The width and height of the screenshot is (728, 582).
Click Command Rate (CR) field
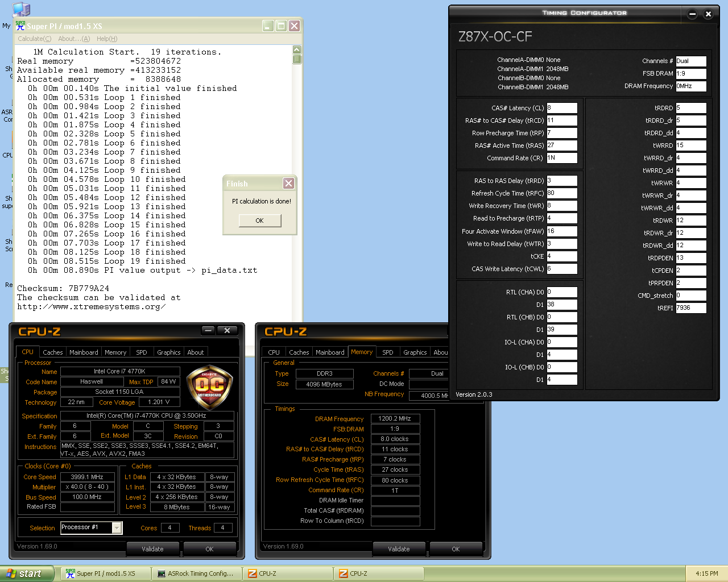click(562, 158)
